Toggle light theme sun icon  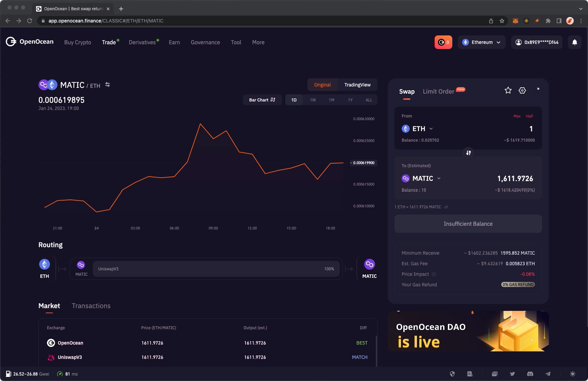573,374
